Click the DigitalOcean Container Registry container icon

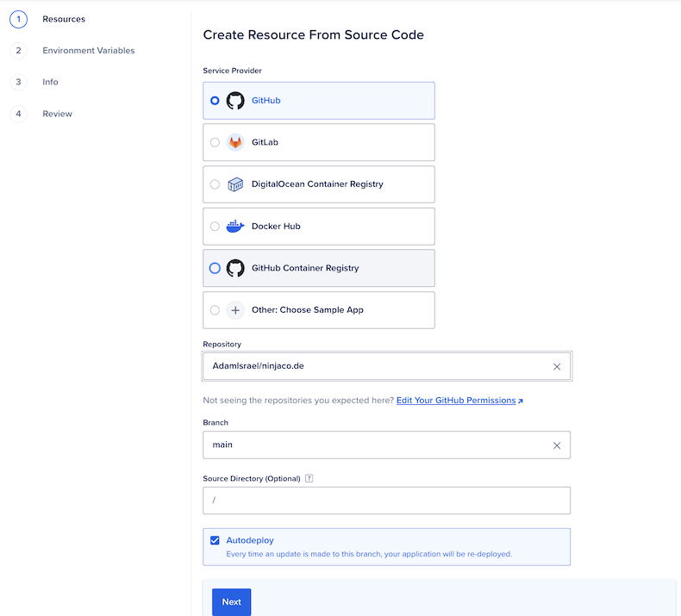coord(235,184)
